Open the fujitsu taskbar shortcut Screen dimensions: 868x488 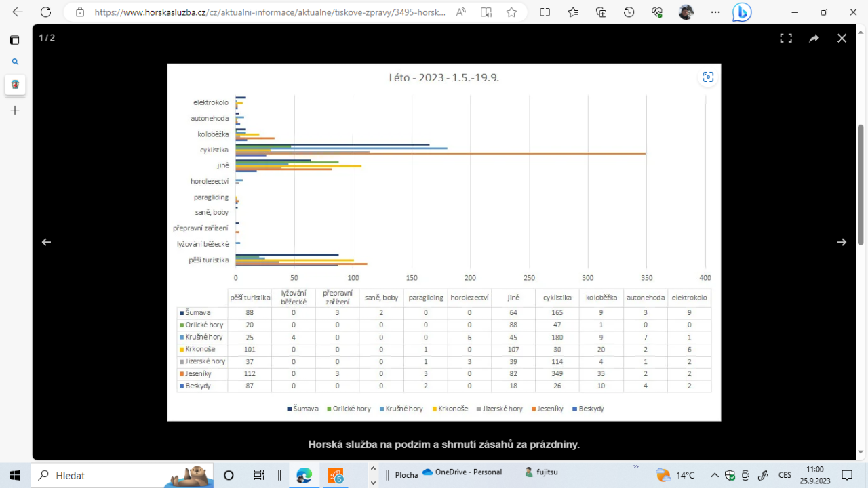tap(540, 472)
